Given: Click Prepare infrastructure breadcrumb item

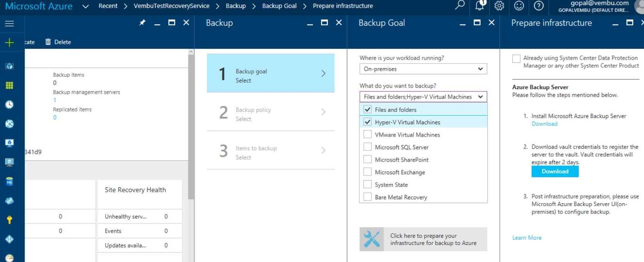Looking at the screenshot, I should [x=343, y=6].
